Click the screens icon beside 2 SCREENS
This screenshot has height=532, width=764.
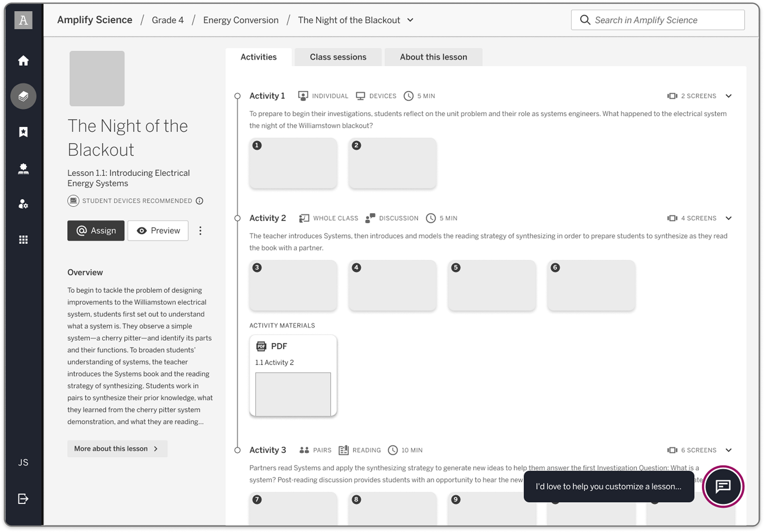coord(672,96)
